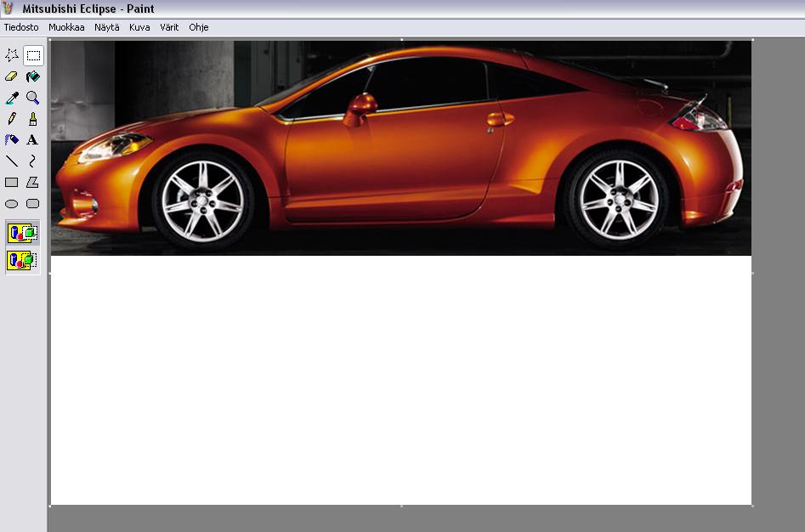Select the Magnifier tool
The image size is (805, 532).
pos(33,98)
